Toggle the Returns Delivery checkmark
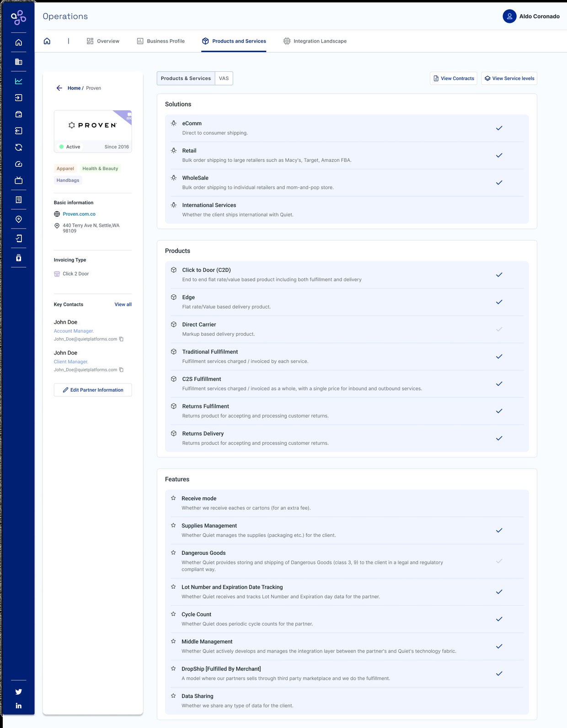The width and height of the screenshot is (567, 728). pyautogui.click(x=499, y=438)
